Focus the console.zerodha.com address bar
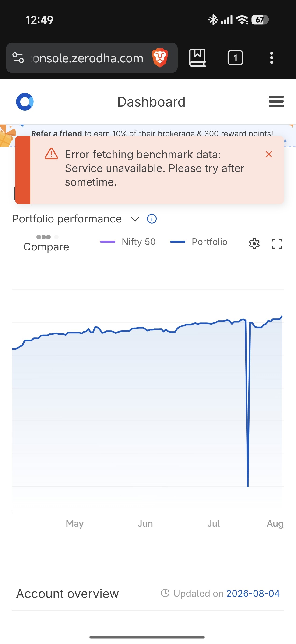Image resolution: width=296 pixels, height=644 pixels. point(88,58)
